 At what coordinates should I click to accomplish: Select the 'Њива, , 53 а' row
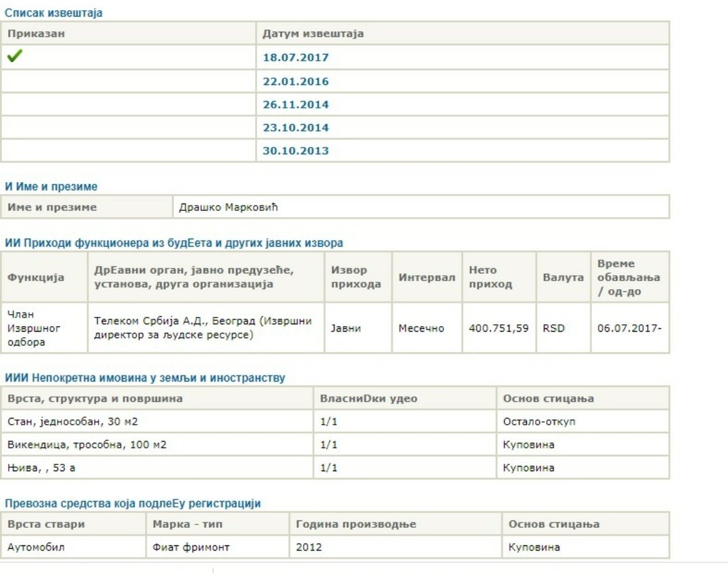point(335,468)
